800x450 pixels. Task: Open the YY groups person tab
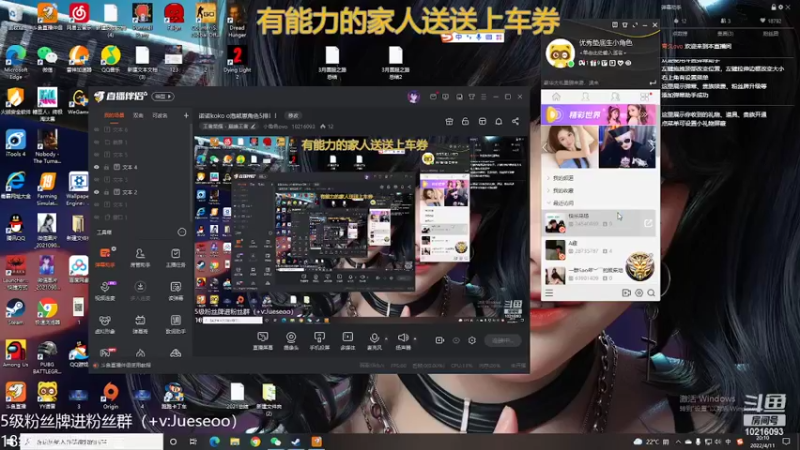615,96
